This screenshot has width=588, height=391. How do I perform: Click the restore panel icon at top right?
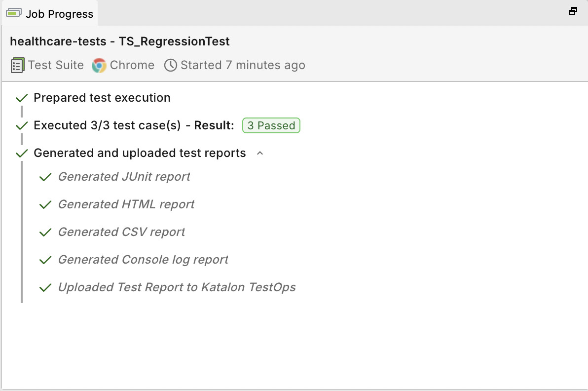[573, 11]
